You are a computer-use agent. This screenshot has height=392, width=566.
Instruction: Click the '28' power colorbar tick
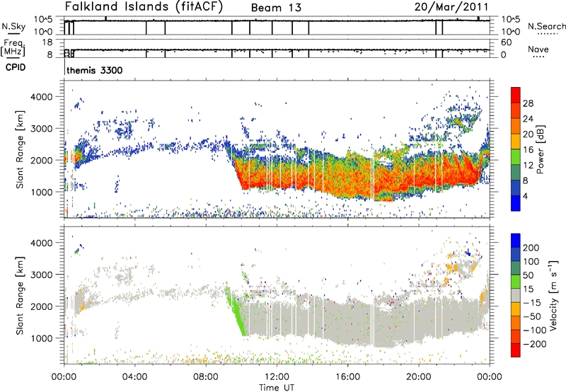click(x=528, y=103)
